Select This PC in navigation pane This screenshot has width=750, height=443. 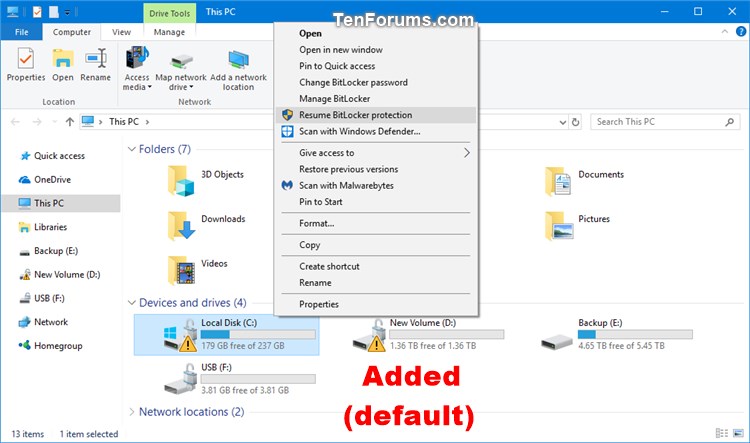(x=60, y=203)
